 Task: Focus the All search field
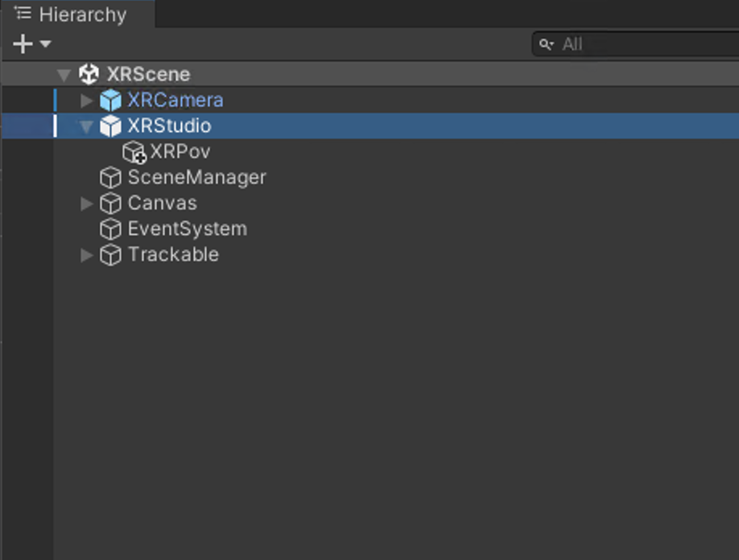point(636,44)
